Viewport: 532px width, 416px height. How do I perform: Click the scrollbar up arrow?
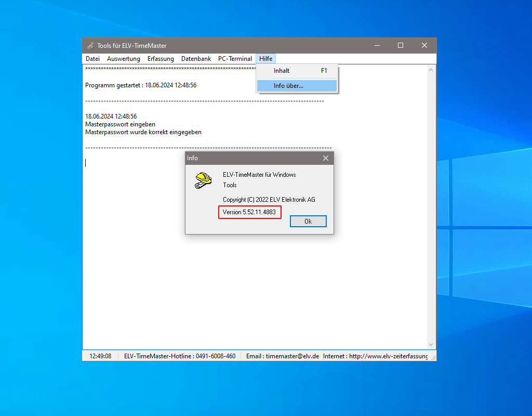pos(431,69)
